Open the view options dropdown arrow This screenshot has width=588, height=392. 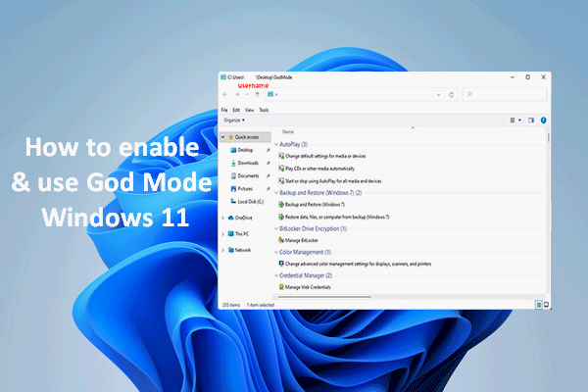519,120
